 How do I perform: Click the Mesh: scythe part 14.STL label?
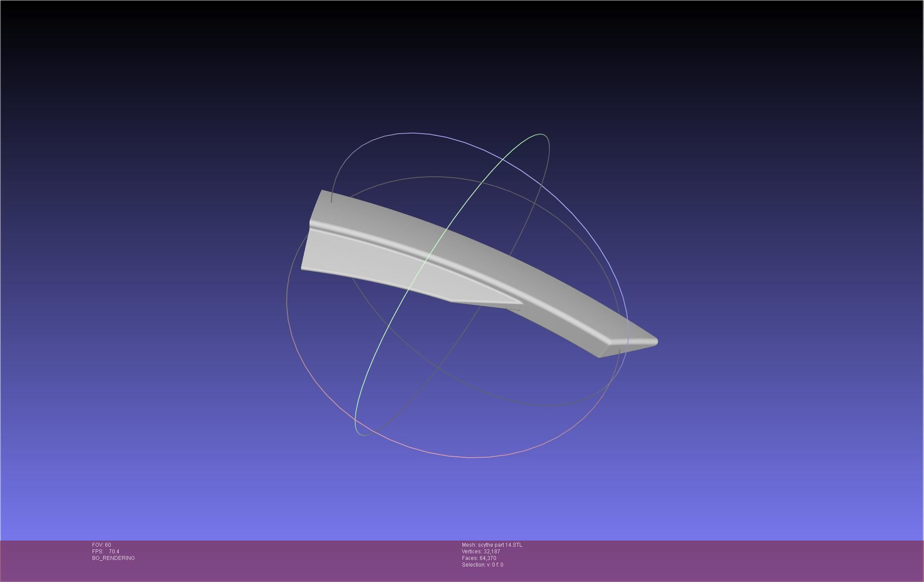point(492,545)
